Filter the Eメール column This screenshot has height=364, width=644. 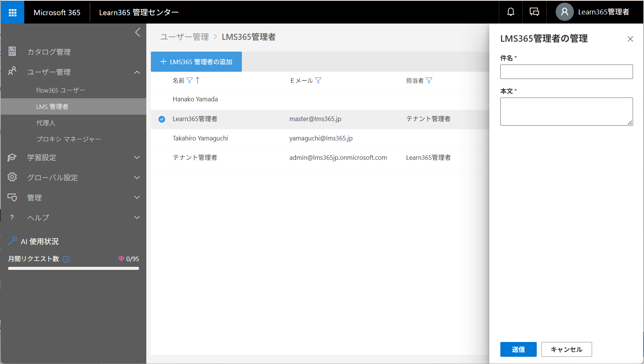point(318,80)
